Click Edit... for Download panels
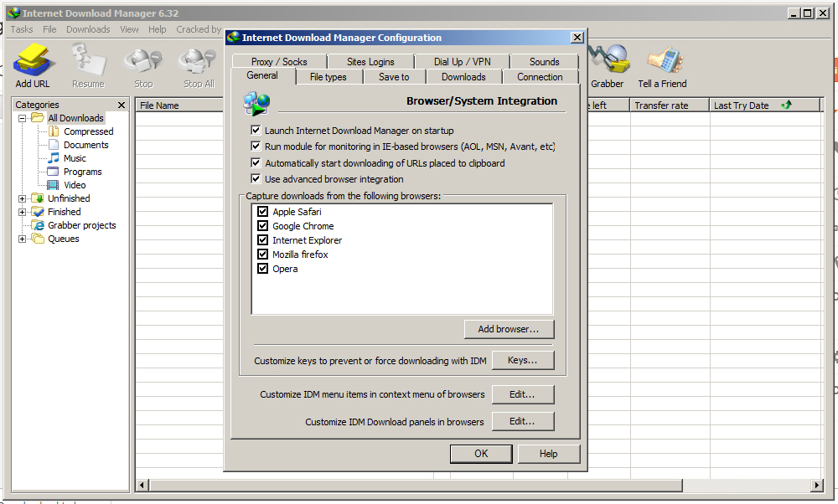 pyautogui.click(x=523, y=421)
